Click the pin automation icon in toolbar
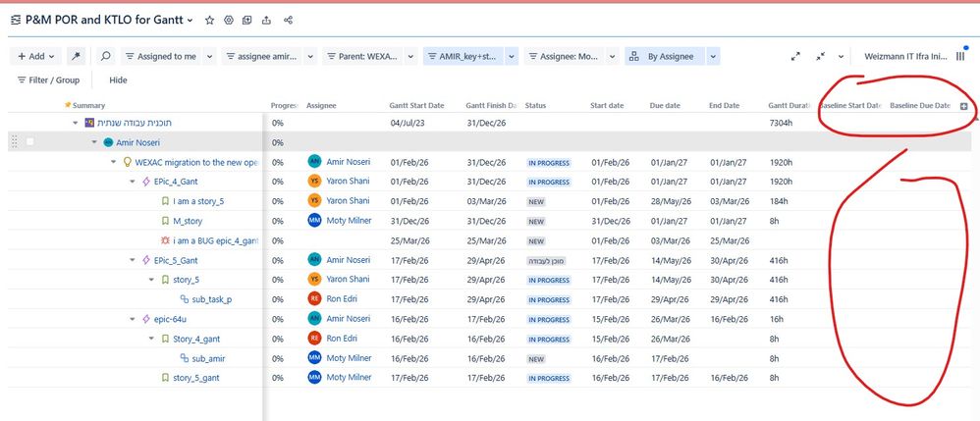Screen dimensions: 980x421 [77, 56]
